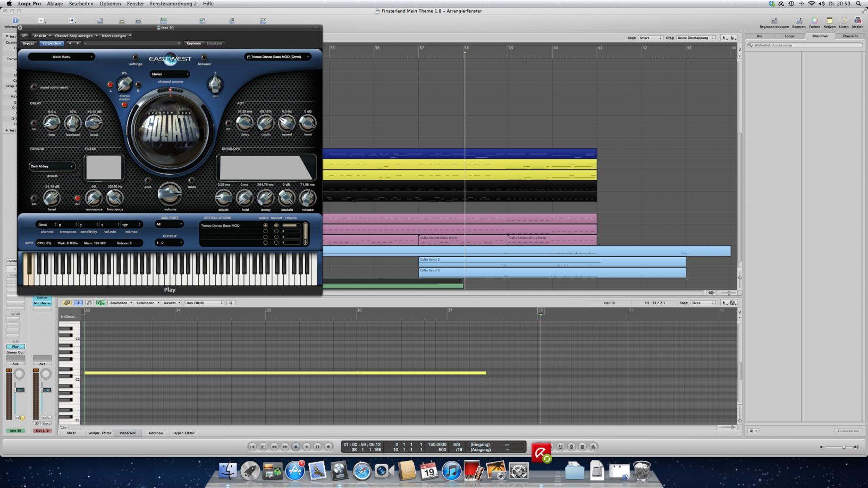
Task: Click the stop transport button
Action: (296, 447)
